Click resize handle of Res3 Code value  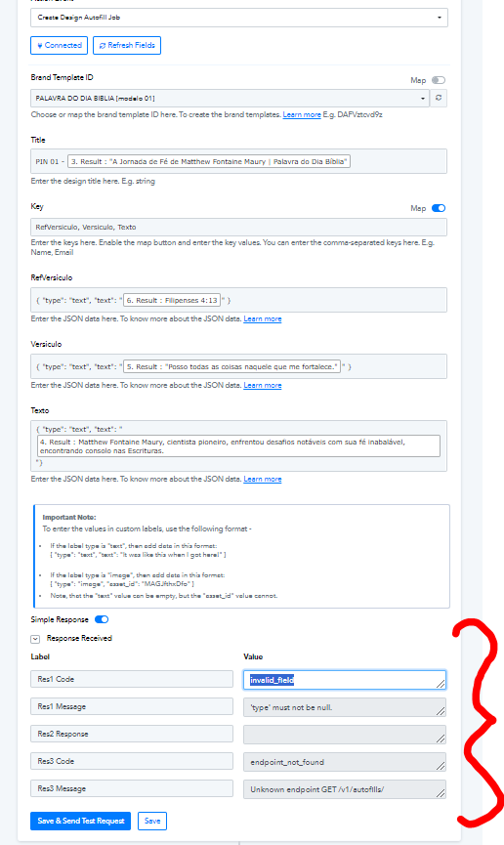[x=441, y=765]
